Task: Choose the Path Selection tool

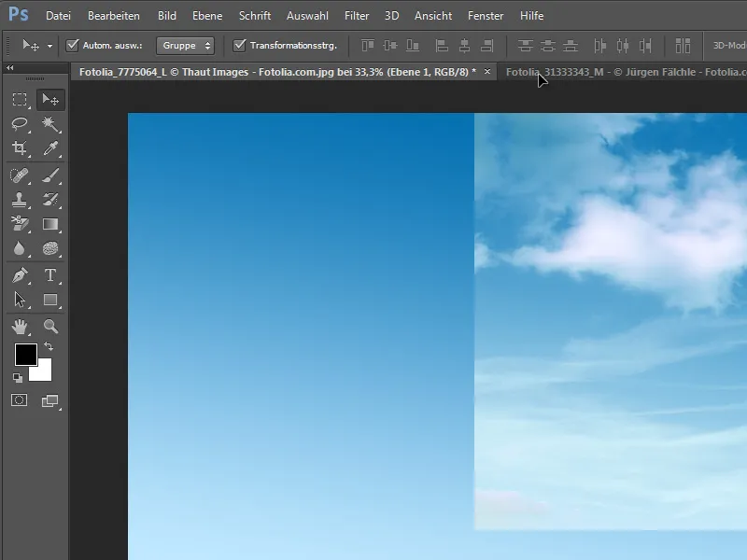Action: point(20,300)
